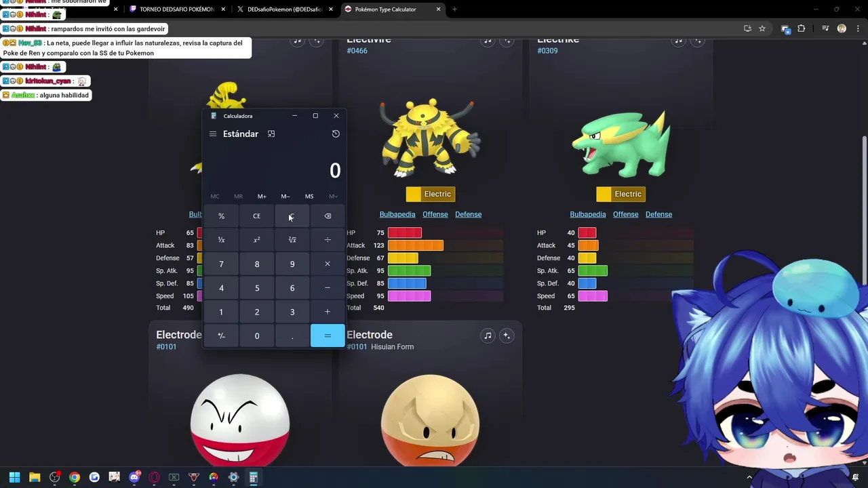Click the plus key
868x488 pixels.
[x=328, y=312]
